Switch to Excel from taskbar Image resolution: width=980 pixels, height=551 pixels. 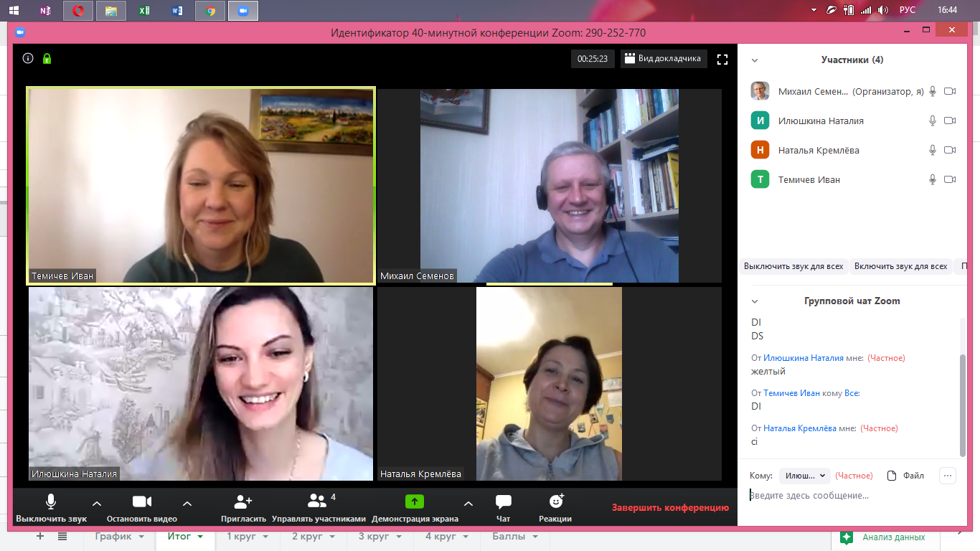144,11
